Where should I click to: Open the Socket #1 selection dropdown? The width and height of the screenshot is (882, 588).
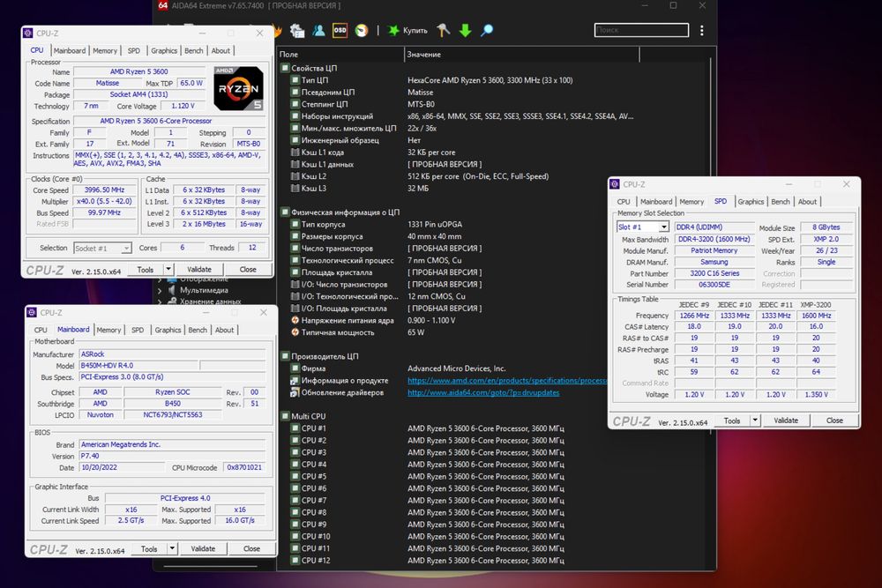126,248
